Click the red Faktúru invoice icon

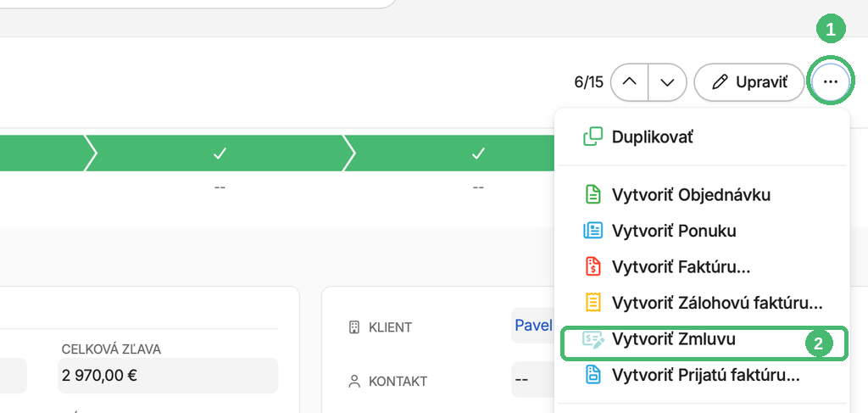tap(593, 267)
